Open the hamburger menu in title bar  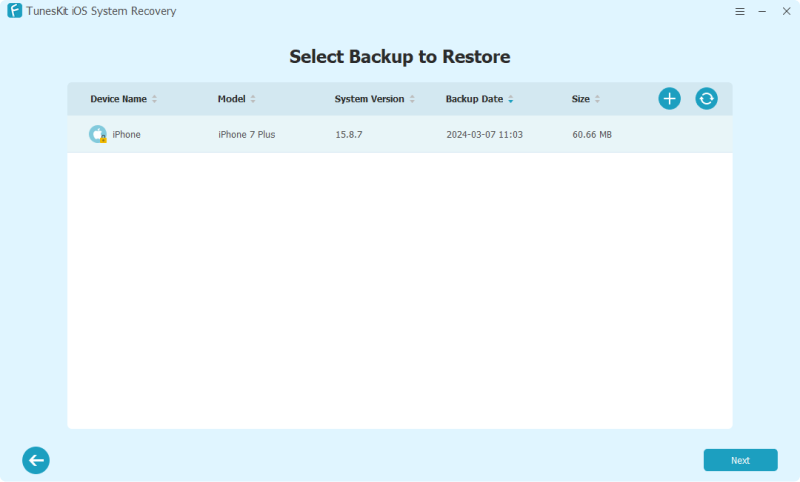[x=740, y=11]
